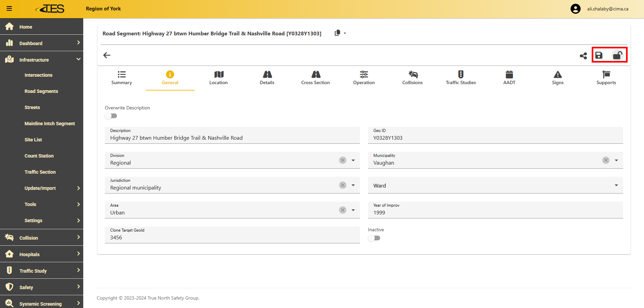Click the unlock padlock icon
644x308 pixels.
[617, 55]
